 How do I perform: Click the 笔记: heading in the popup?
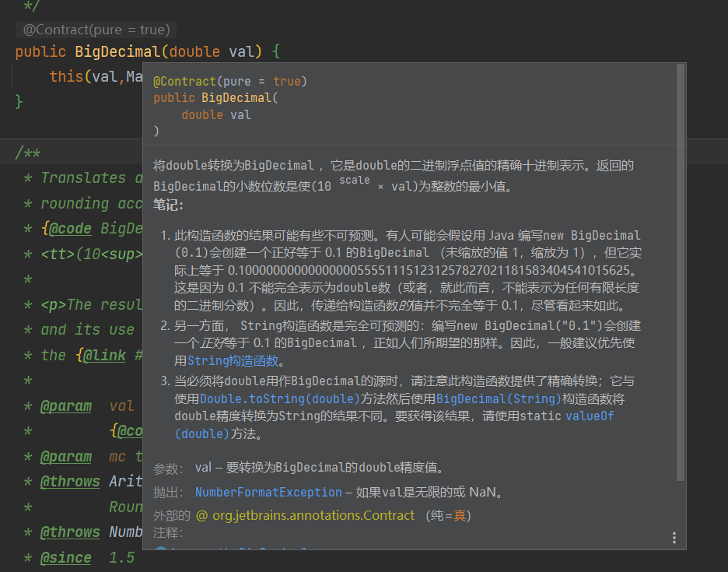coord(168,205)
